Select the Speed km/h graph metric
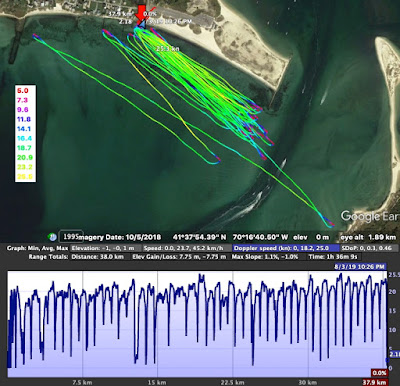 pyautogui.click(x=186, y=248)
